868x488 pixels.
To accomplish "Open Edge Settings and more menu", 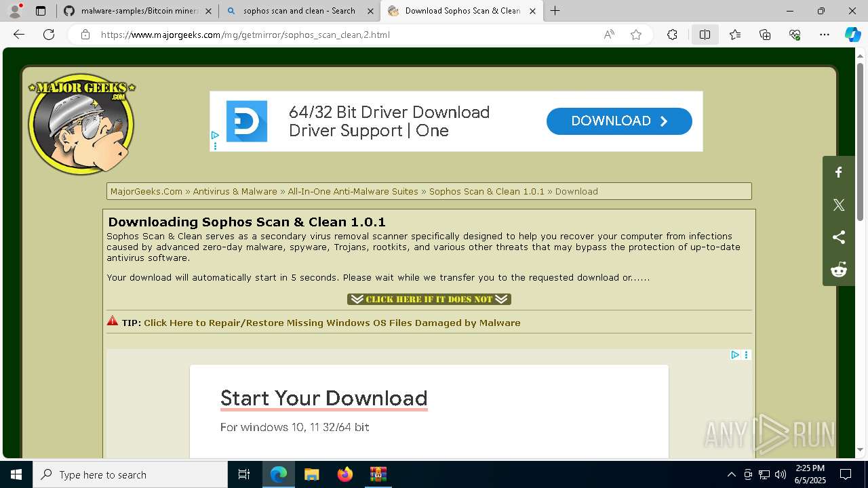I will click(825, 35).
